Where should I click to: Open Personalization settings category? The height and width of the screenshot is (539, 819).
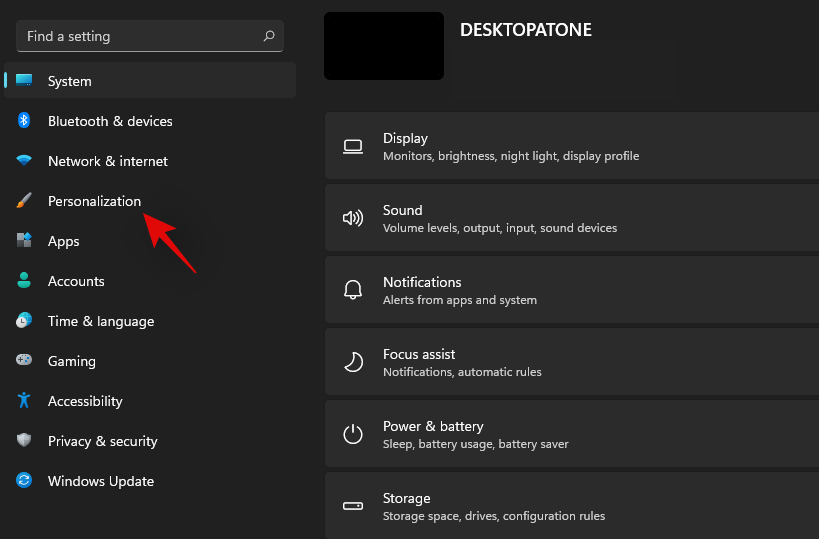point(94,201)
